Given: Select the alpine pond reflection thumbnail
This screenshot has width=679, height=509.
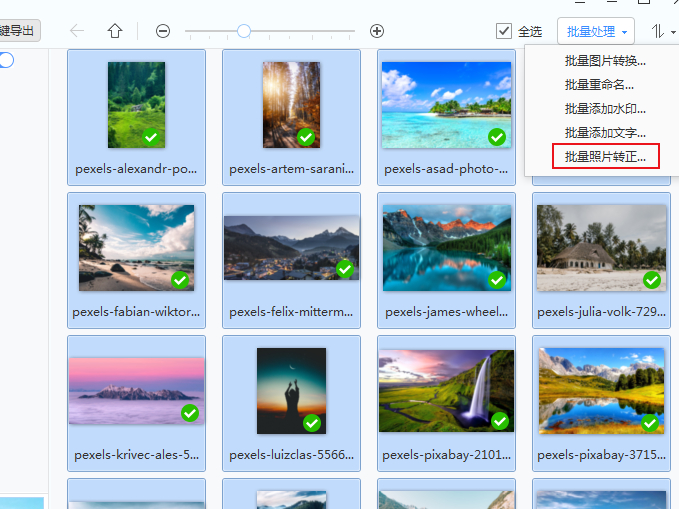Looking at the screenshot, I should coord(601,391).
